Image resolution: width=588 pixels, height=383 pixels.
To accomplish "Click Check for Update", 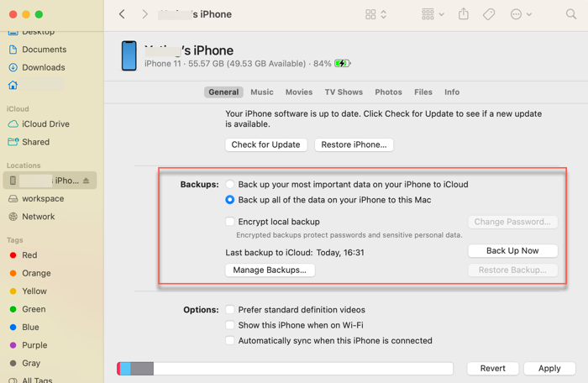I will [x=266, y=144].
